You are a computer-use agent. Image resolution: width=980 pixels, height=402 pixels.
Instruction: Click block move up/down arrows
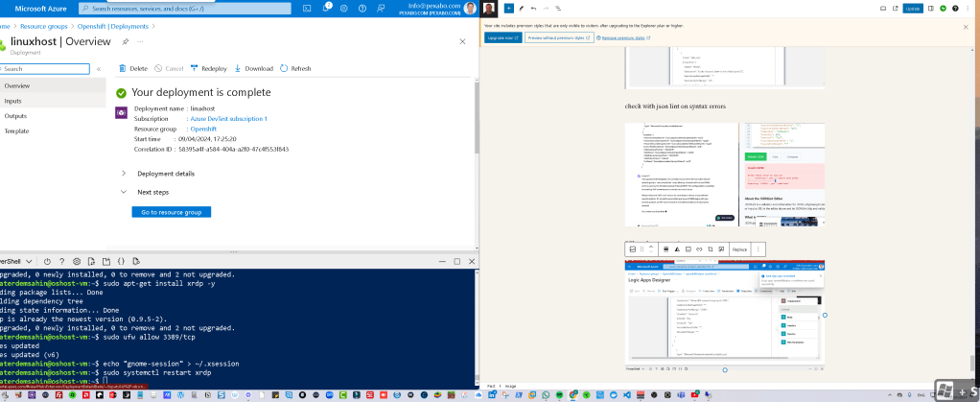651,248
